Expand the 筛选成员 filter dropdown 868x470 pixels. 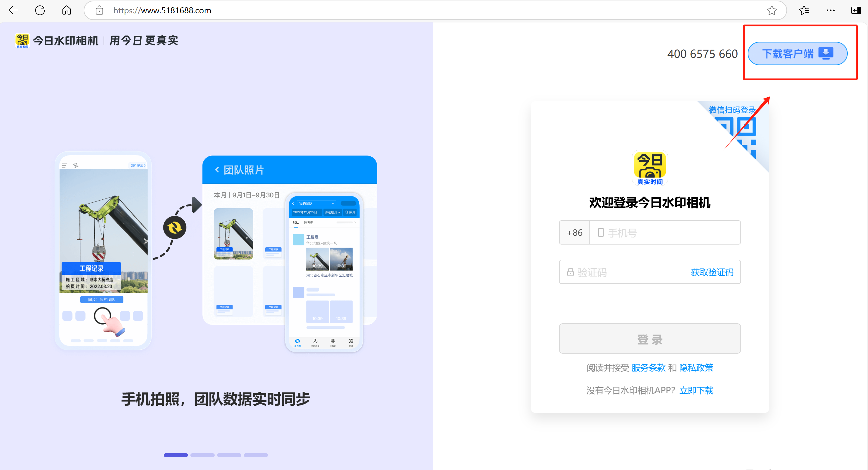tap(332, 212)
